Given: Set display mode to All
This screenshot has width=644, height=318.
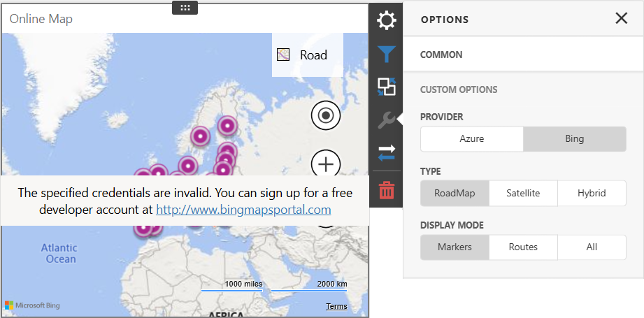Looking at the screenshot, I should [592, 247].
